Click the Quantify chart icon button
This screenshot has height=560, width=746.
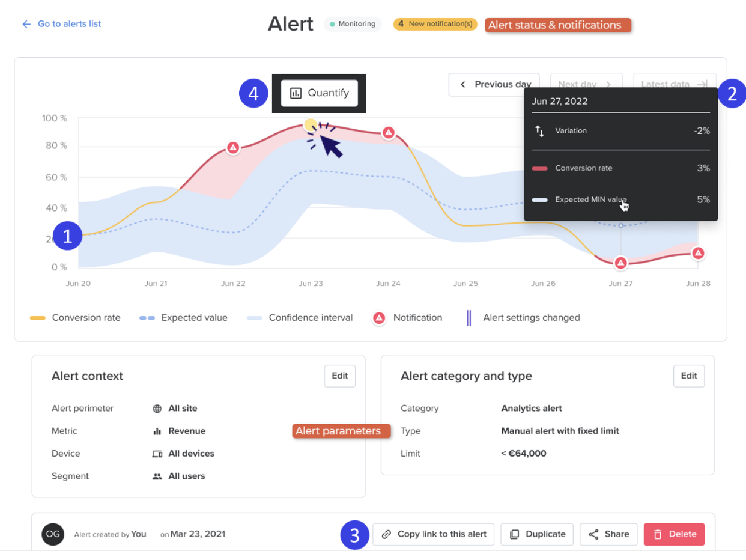[x=319, y=93]
